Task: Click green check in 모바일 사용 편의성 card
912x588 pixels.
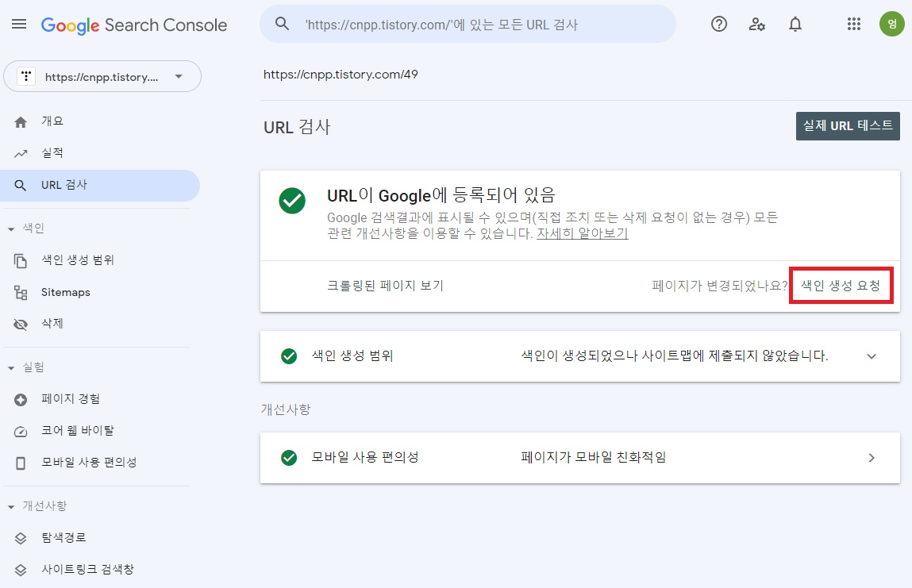Action: point(289,458)
